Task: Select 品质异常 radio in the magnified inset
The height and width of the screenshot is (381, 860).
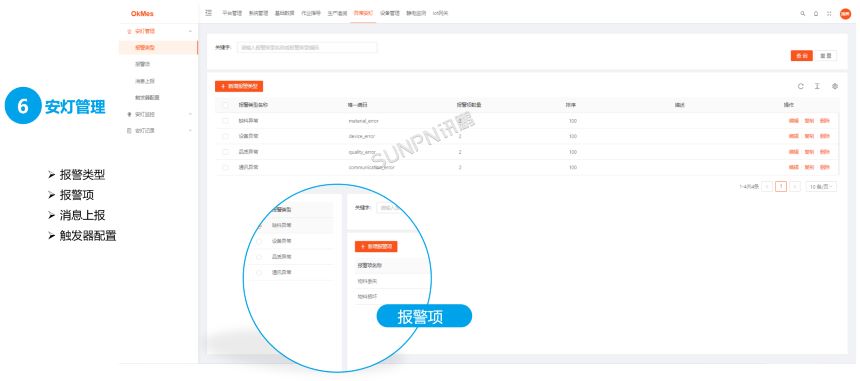Action: point(259,257)
